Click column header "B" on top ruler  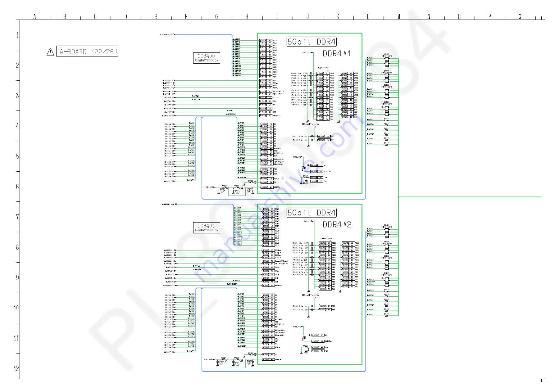65,16
